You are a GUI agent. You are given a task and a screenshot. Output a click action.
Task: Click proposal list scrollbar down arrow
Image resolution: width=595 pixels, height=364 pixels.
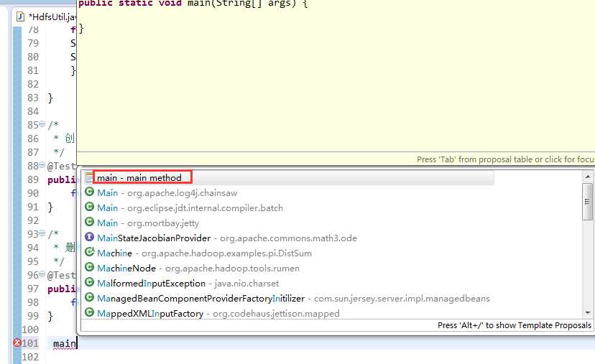(x=587, y=313)
